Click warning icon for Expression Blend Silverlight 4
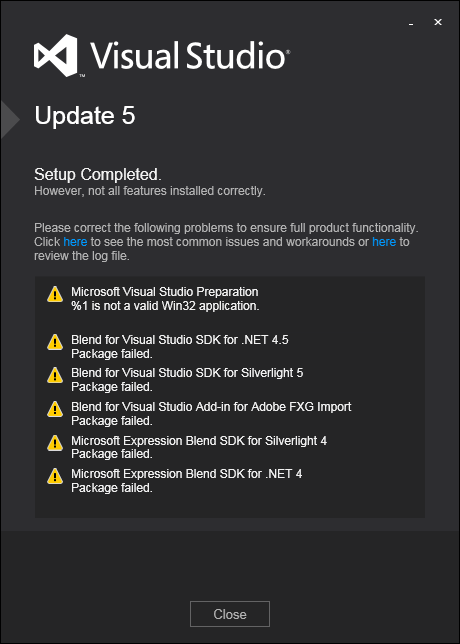The width and height of the screenshot is (460, 644). [55, 443]
